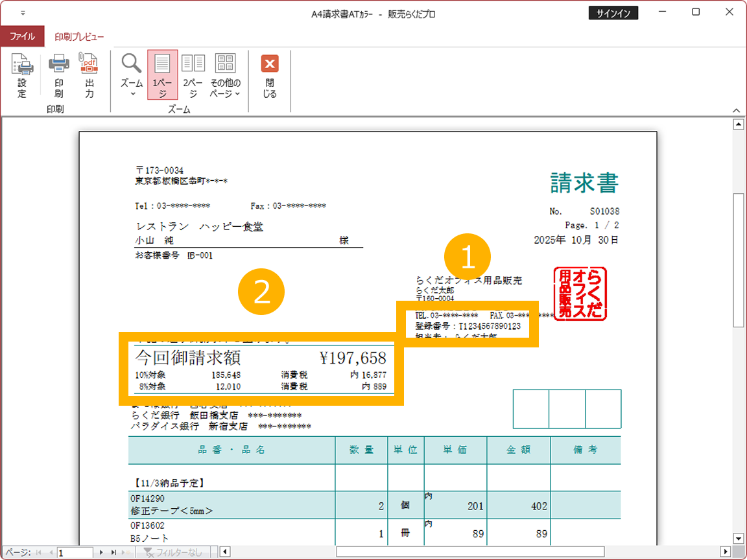Click the horizontal scrollbar thumb
The height and width of the screenshot is (560, 747).
point(470,552)
